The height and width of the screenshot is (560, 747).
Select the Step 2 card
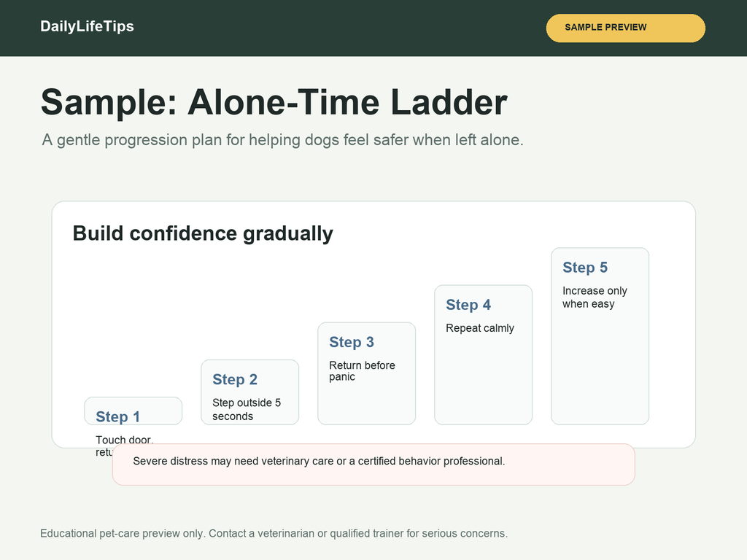click(250, 392)
